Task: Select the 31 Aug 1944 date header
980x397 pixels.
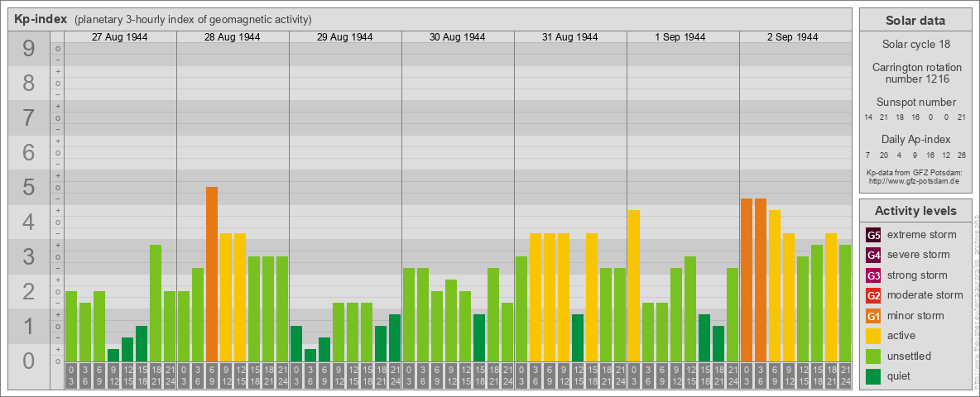Action: [x=570, y=37]
